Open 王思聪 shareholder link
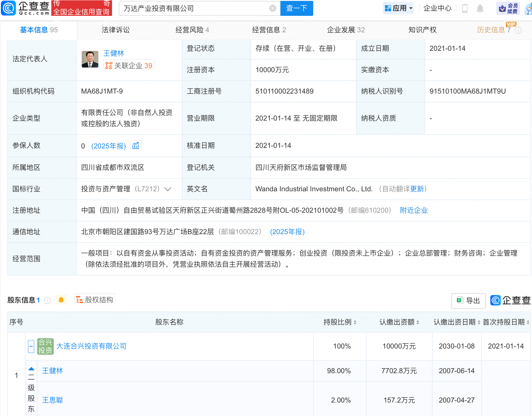 (x=52, y=400)
